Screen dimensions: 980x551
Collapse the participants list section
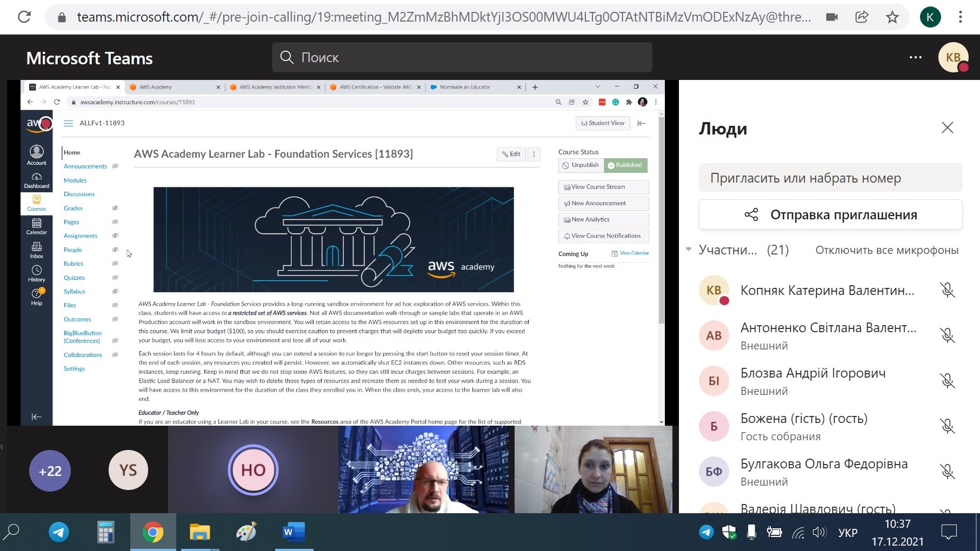[x=689, y=250]
